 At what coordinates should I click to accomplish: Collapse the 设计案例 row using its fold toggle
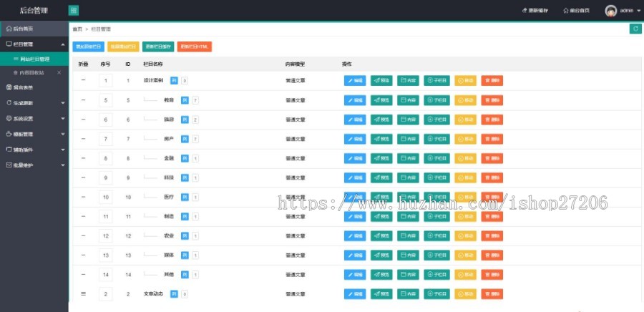tap(83, 80)
